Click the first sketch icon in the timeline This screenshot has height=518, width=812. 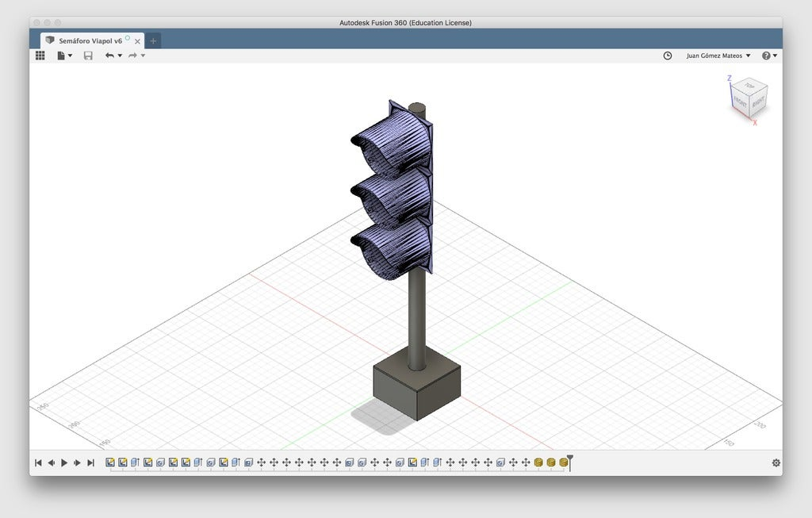[111, 462]
